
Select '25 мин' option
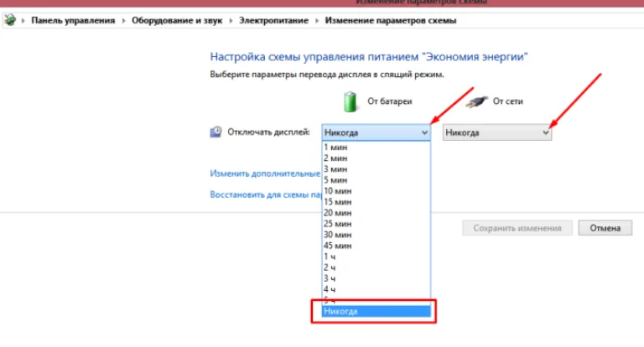376,224
